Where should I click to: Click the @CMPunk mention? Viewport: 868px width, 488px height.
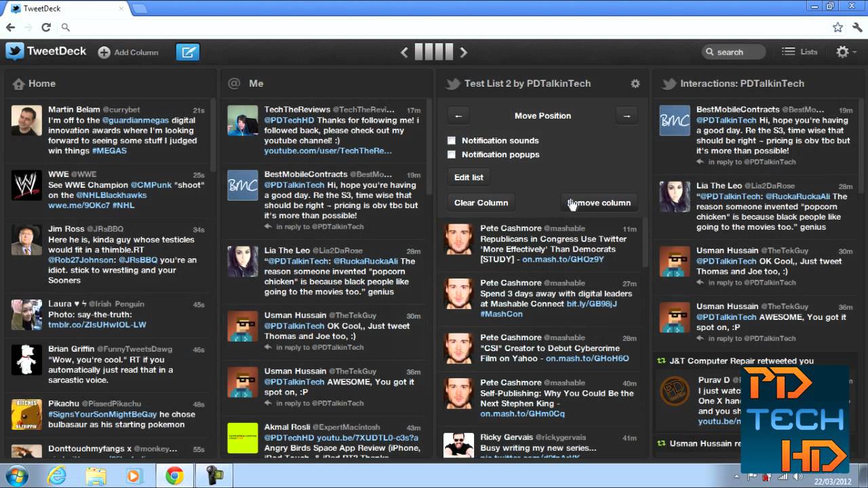point(151,185)
